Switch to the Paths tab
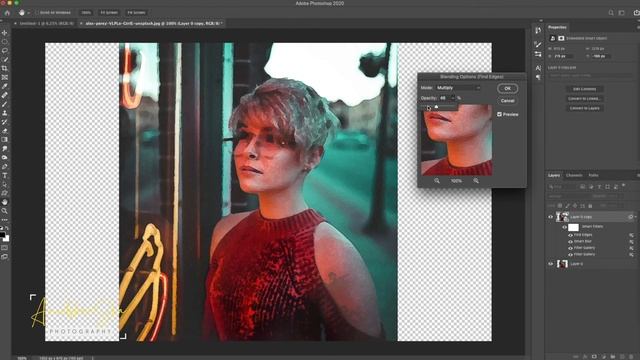640x360 pixels. pos(593,176)
